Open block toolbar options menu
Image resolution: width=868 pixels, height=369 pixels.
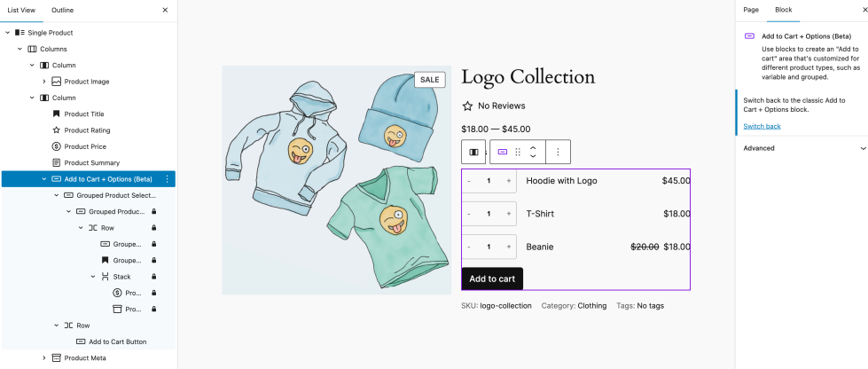point(558,152)
